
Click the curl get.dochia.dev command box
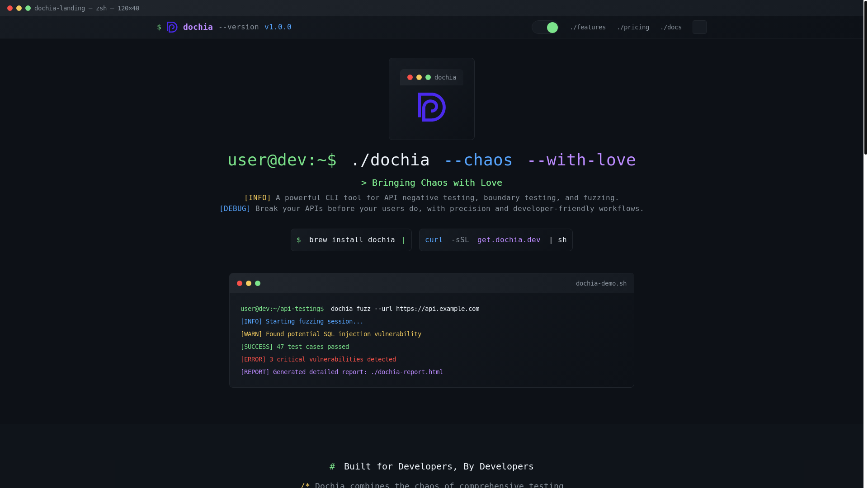pos(496,240)
